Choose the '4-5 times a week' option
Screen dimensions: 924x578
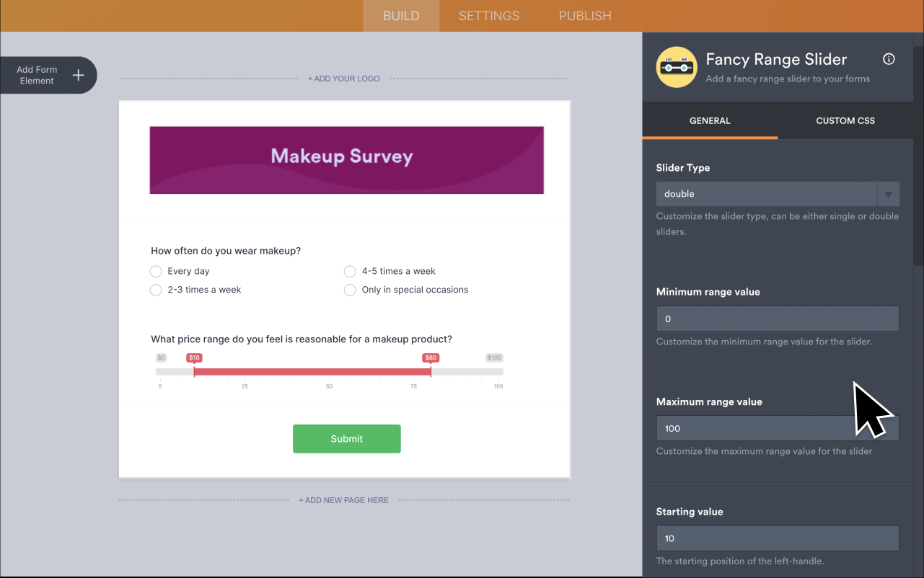pos(350,271)
